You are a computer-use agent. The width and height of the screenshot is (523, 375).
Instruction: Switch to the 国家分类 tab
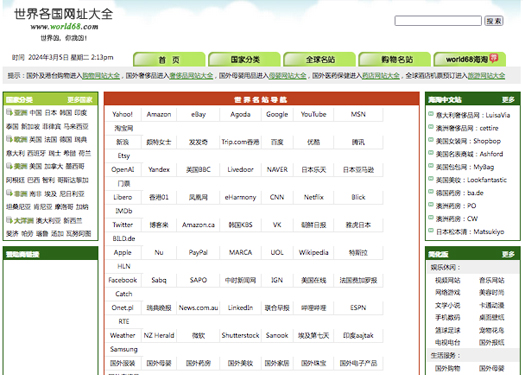click(244, 59)
